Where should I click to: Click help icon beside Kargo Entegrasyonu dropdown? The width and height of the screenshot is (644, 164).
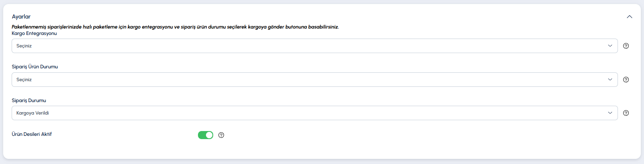click(626, 46)
